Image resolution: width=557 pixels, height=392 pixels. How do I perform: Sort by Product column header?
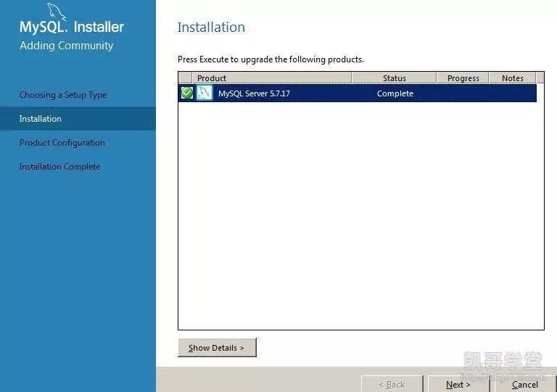[x=272, y=78]
